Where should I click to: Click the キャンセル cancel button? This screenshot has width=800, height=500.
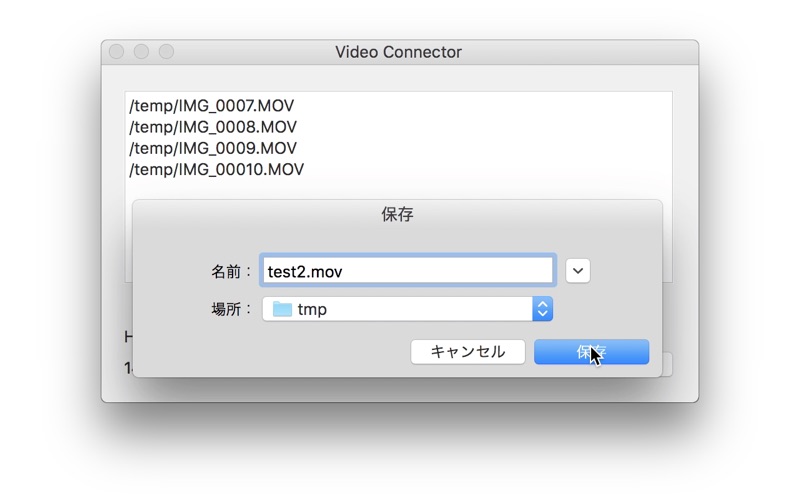tap(468, 352)
